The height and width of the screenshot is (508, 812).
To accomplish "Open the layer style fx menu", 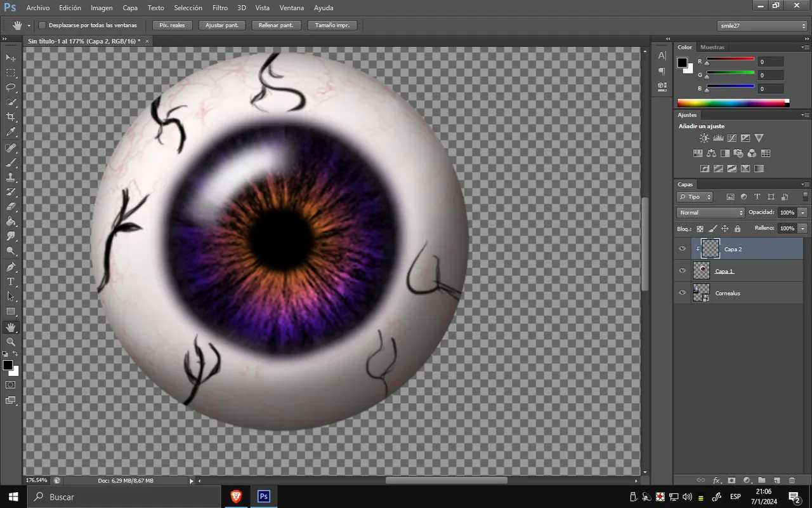I will pos(717,481).
